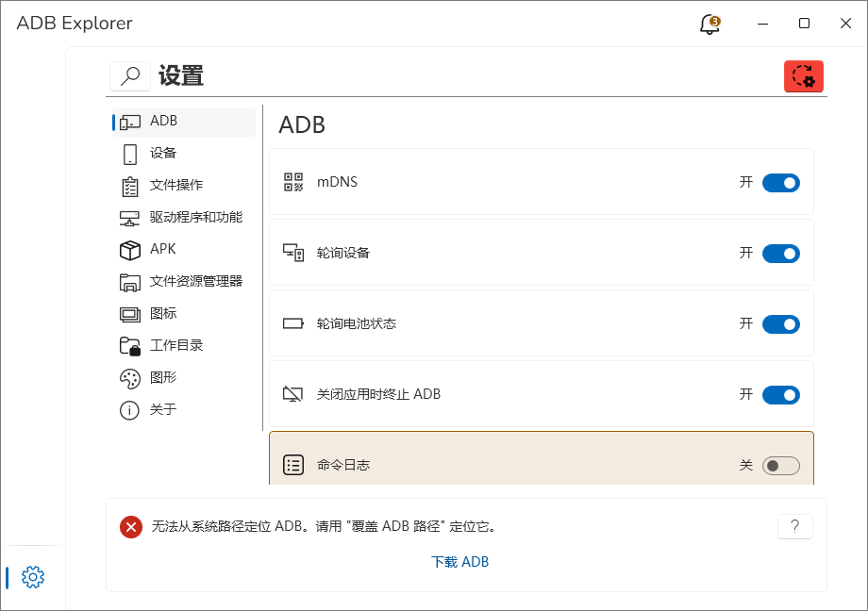Click the info icon next to 关于
868x611 pixels.
(x=129, y=411)
